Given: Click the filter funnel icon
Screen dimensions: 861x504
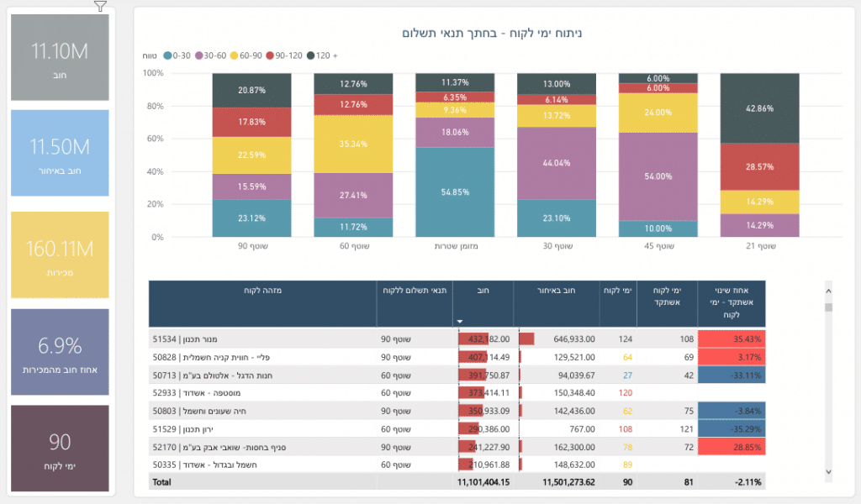Looking at the screenshot, I should pyautogui.click(x=100, y=7).
